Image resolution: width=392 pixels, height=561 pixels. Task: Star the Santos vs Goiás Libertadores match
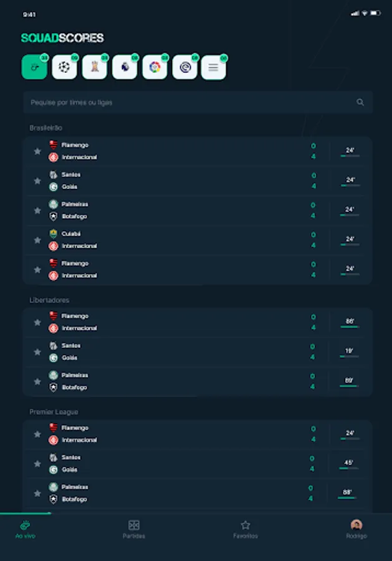click(37, 352)
